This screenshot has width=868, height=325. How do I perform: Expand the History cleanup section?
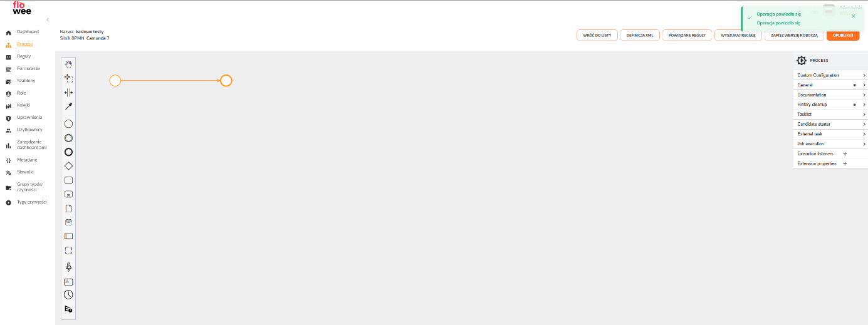pyautogui.click(x=830, y=105)
